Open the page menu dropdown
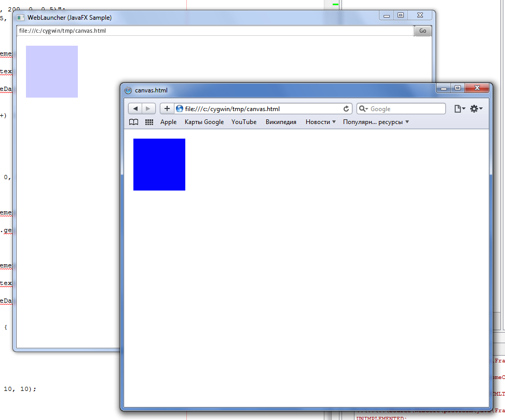Viewport: 505px width, 420px height. (x=459, y=109)
